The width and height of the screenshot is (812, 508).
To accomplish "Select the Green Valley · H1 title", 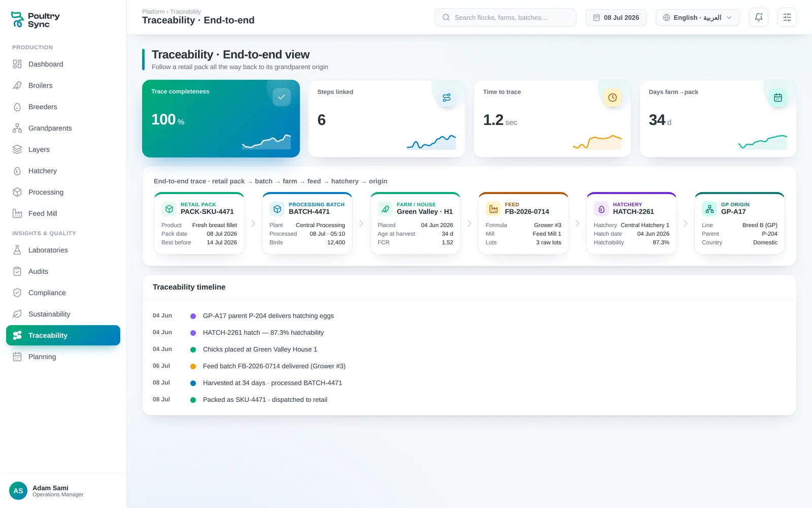I will coord(425,212).
